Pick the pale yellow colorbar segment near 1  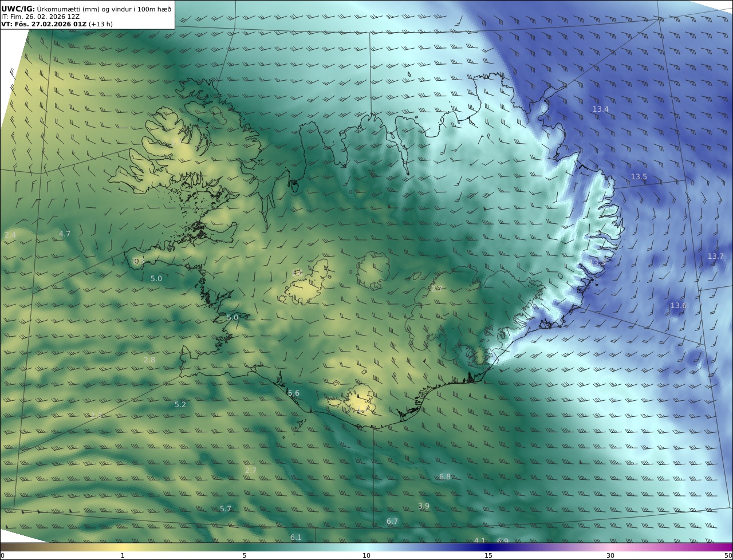pyautogui.click(x=123, y=547)
